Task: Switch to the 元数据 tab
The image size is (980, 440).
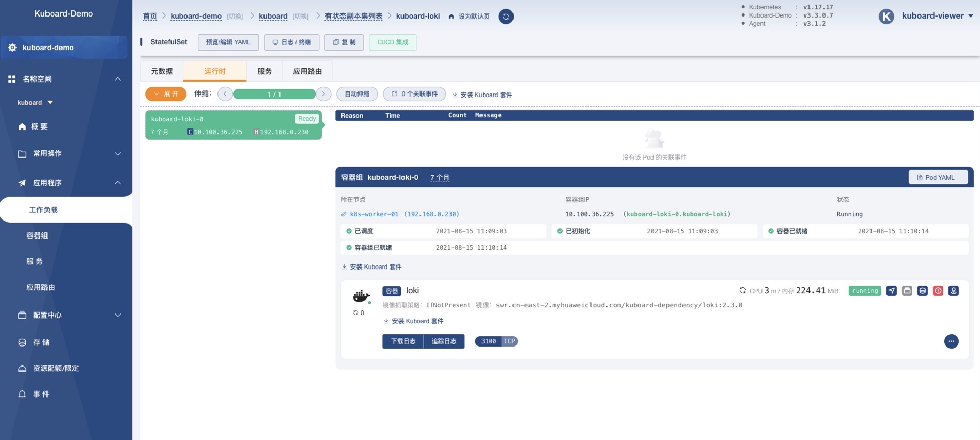Action: pyautogui.click(x=162, y=71)
